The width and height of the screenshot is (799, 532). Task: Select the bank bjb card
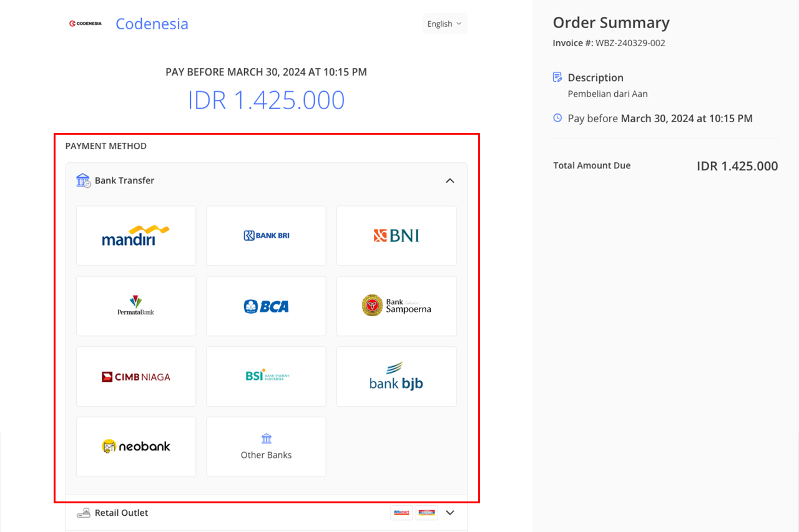[x=396, y=377]
